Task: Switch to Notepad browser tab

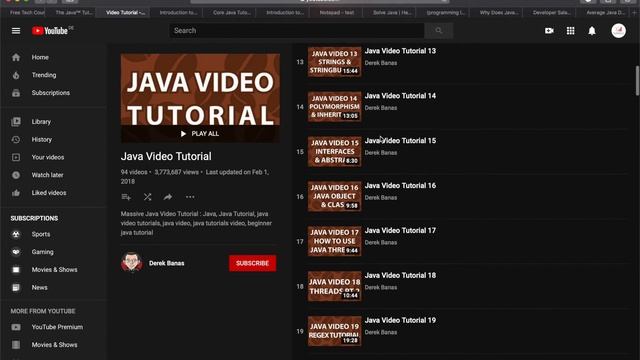Action: (x=336, y=13)
